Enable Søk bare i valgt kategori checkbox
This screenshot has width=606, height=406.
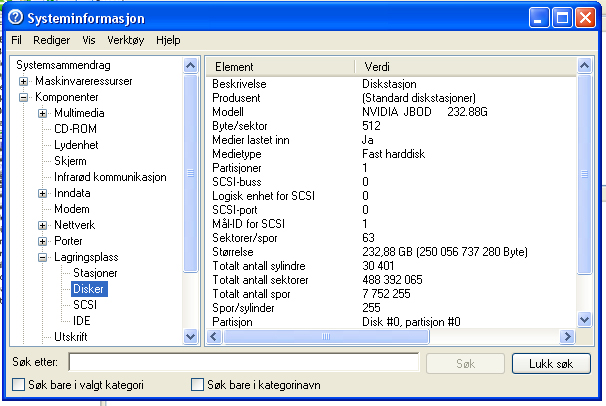pyautogui.click(x=18, y=385)
